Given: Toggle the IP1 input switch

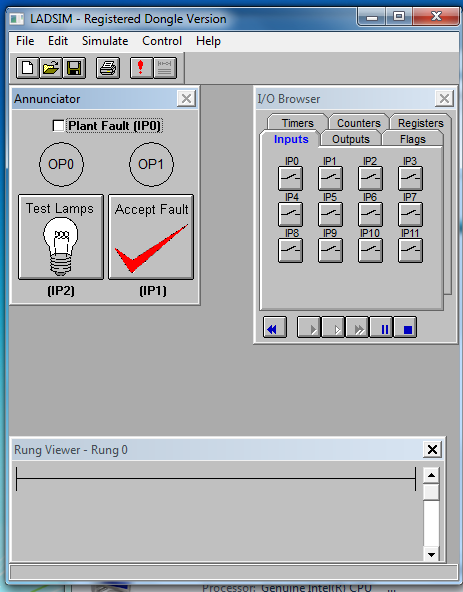Looking at the screenshot, I should coord(330,178).
